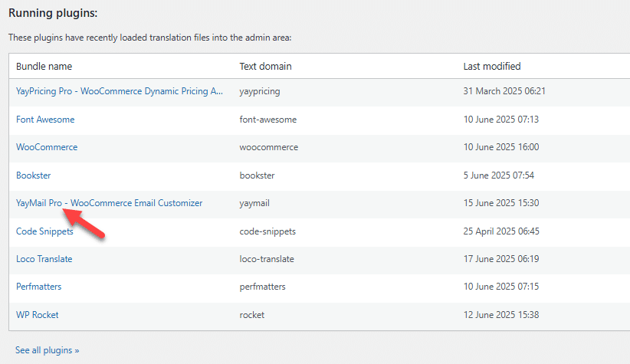Open YayMail Pro - WooCommerce Email Customizer
Screen dimensions: 630x364
click(x=110, y=203)
